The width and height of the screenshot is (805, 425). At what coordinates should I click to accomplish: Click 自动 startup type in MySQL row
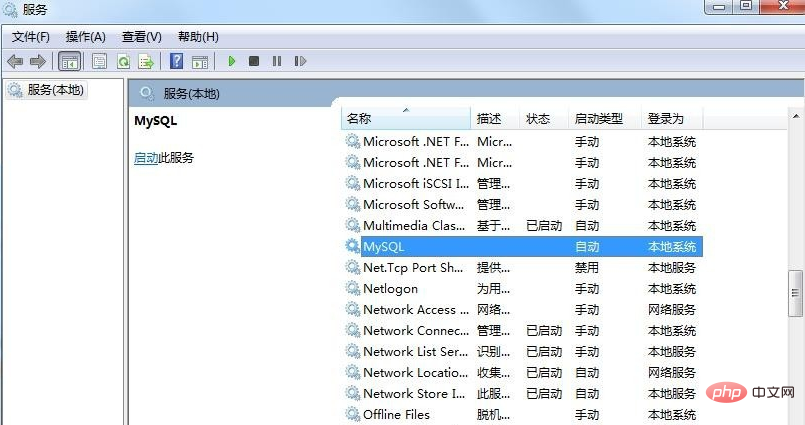[587, 247]
